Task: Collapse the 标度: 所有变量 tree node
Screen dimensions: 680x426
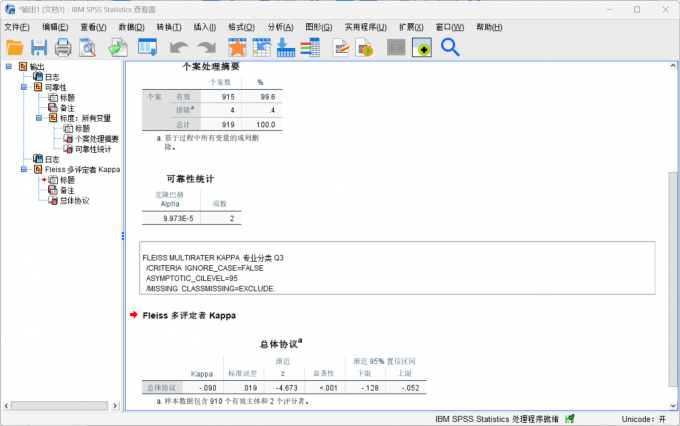Action: tap(38, 118)
